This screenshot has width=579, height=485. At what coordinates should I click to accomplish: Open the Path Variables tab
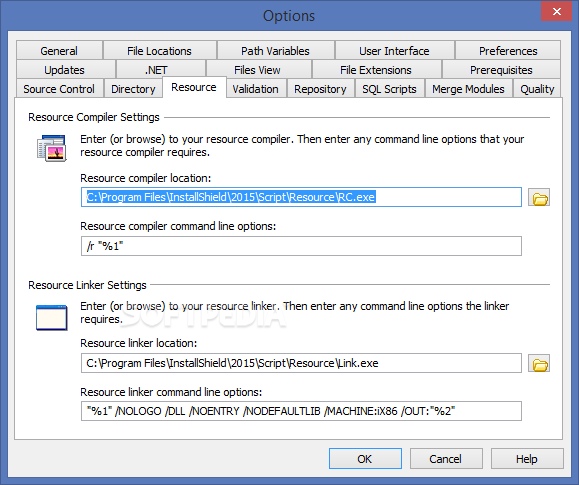coord(275,51)
